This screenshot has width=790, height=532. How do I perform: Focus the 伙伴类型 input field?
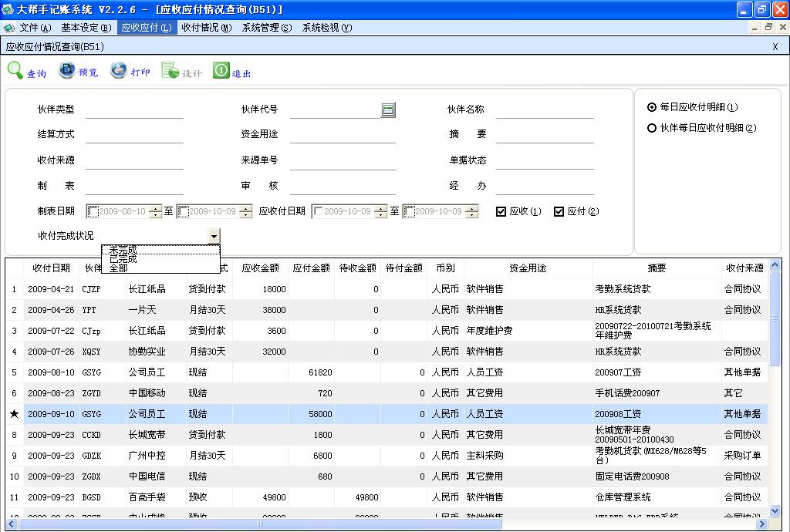tap(134, 110)
